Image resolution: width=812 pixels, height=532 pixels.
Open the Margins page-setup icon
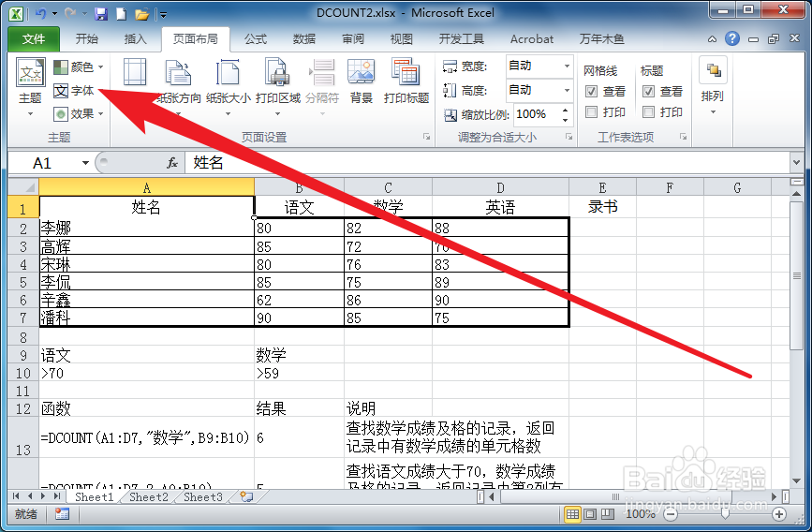[x=135, y=72]
